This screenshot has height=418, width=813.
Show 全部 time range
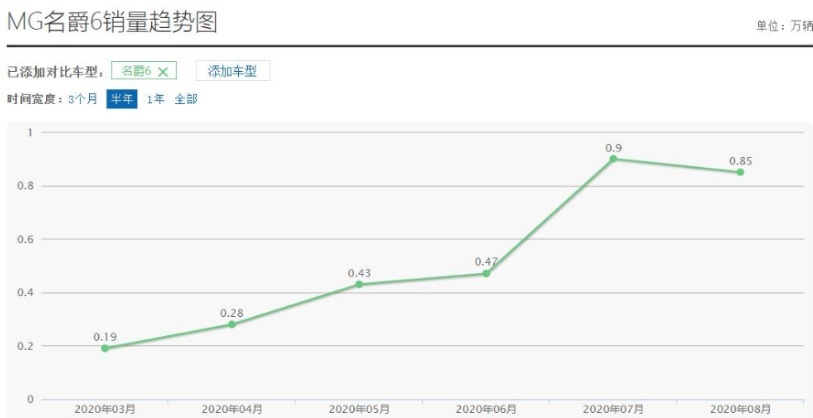click(x=186, y=99)
